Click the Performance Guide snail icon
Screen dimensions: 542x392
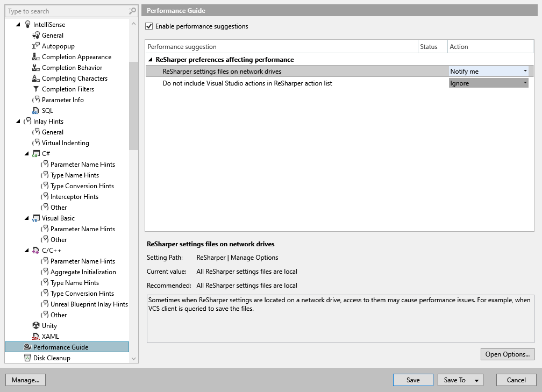(27, 347)
